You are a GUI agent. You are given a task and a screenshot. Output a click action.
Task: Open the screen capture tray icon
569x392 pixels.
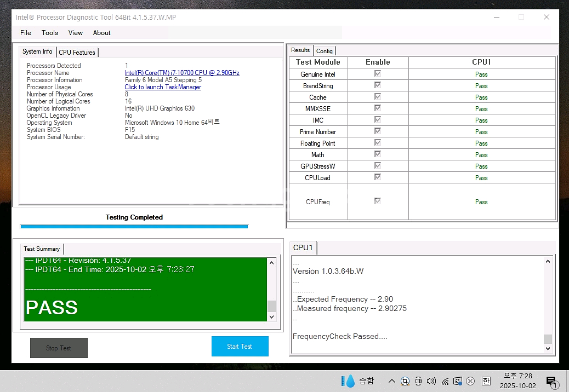[405, 381]
